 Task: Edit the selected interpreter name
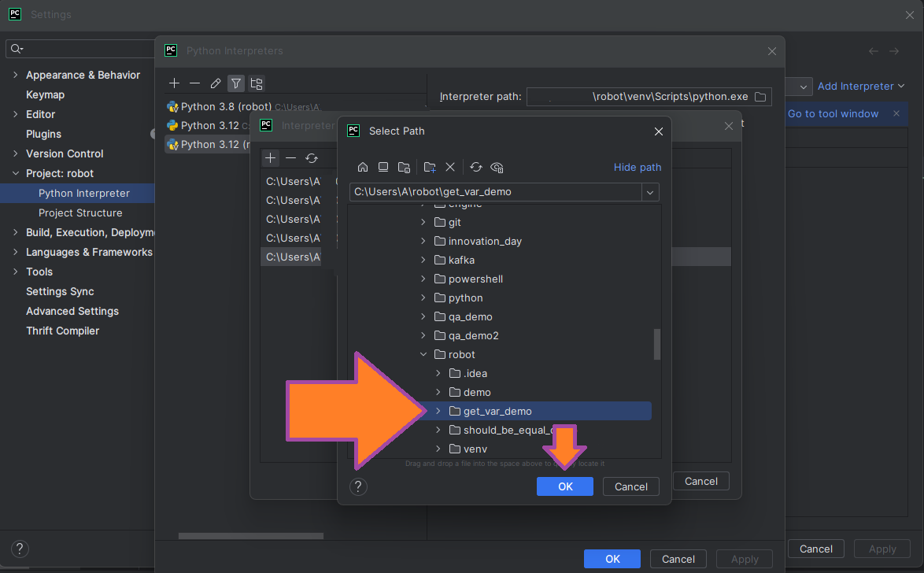tap(215, 83)
